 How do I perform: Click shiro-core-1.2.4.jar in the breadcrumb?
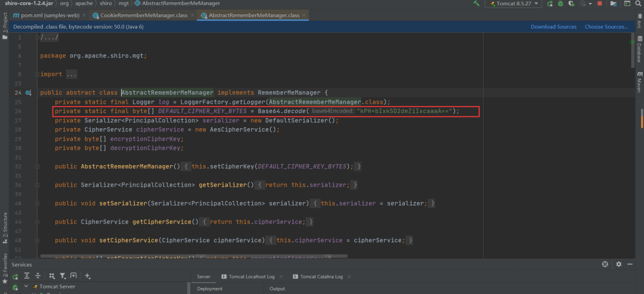(x=29, y=4)
